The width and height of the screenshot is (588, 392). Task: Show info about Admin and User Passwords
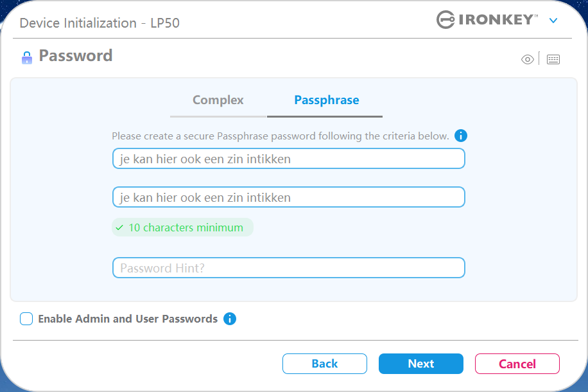(x=230, y=319)
